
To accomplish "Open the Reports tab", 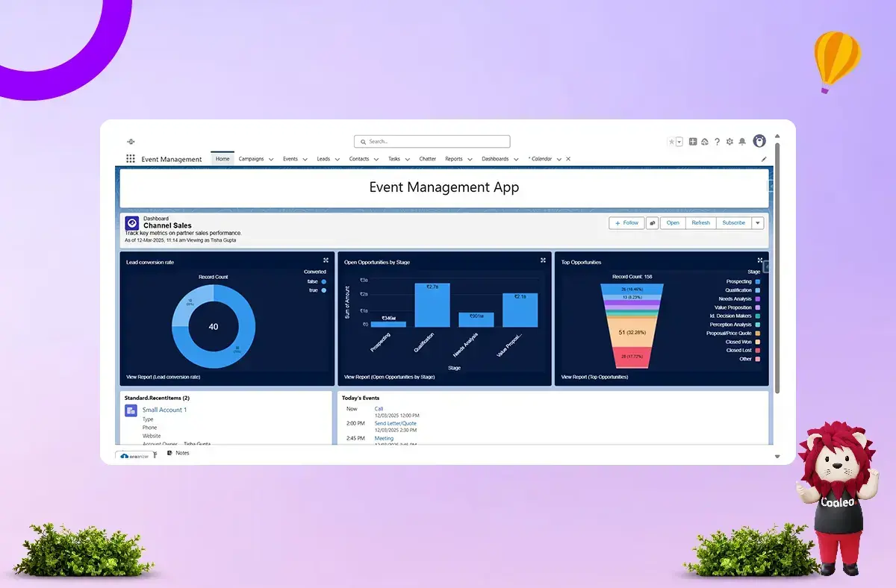I will (x=453, y=159).
